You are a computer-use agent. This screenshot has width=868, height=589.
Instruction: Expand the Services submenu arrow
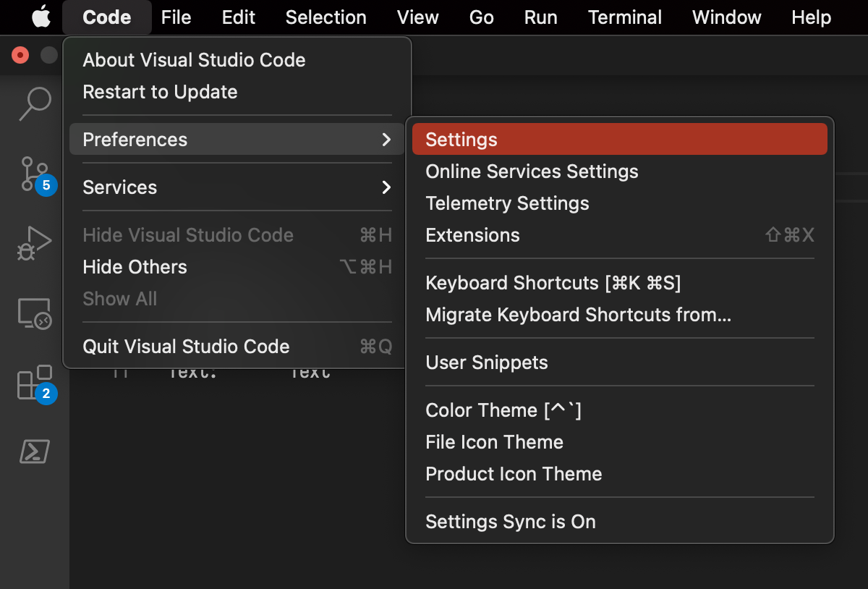[x=386, y=187]
